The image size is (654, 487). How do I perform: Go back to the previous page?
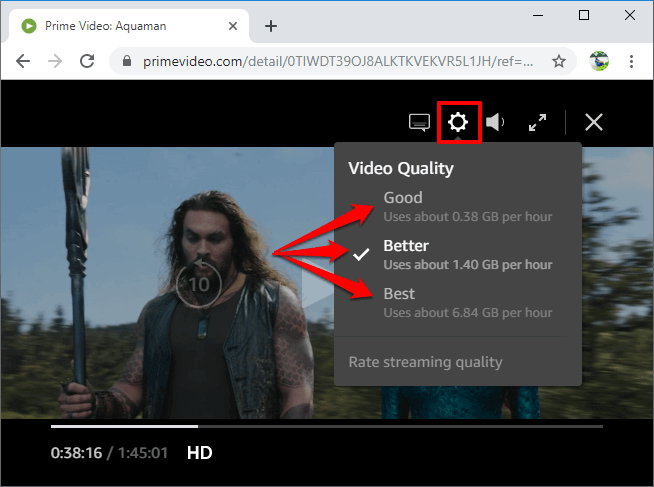(x=23, y=61)
